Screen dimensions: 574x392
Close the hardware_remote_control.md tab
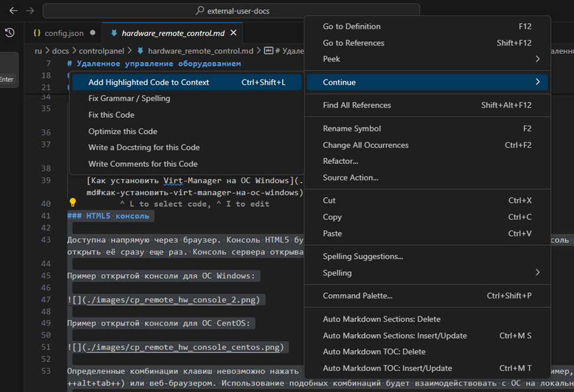click(x=233, y=33)
